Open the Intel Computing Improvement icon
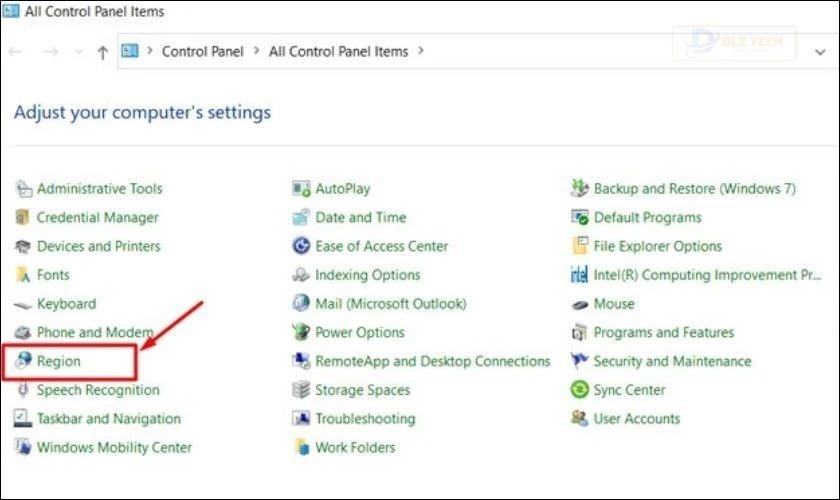Screen dimensions: 840x500 (x=580, y=275)
